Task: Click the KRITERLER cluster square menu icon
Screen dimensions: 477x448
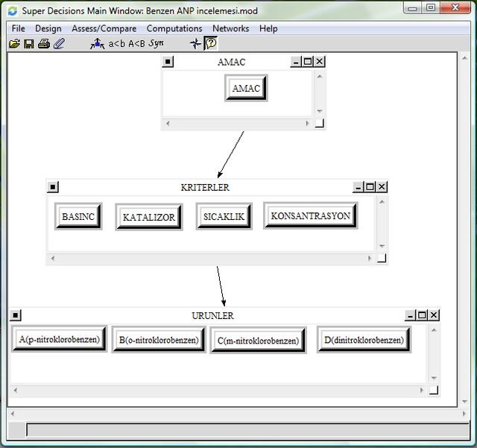Action: [x=53, y=187]
